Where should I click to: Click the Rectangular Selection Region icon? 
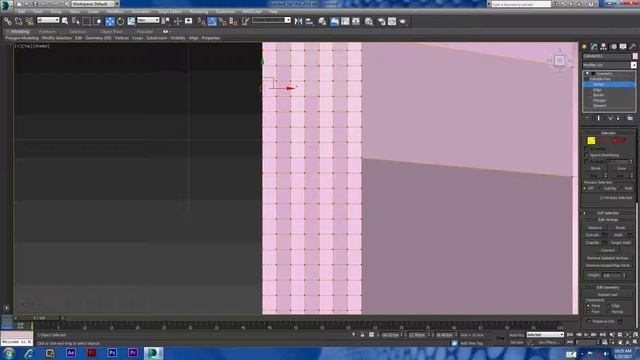click(87, 21)
